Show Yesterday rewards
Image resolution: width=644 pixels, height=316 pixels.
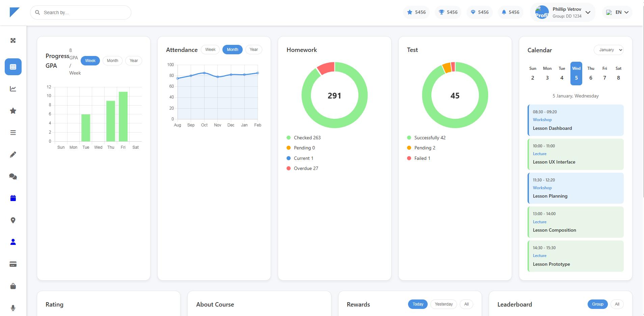point(444,304)
